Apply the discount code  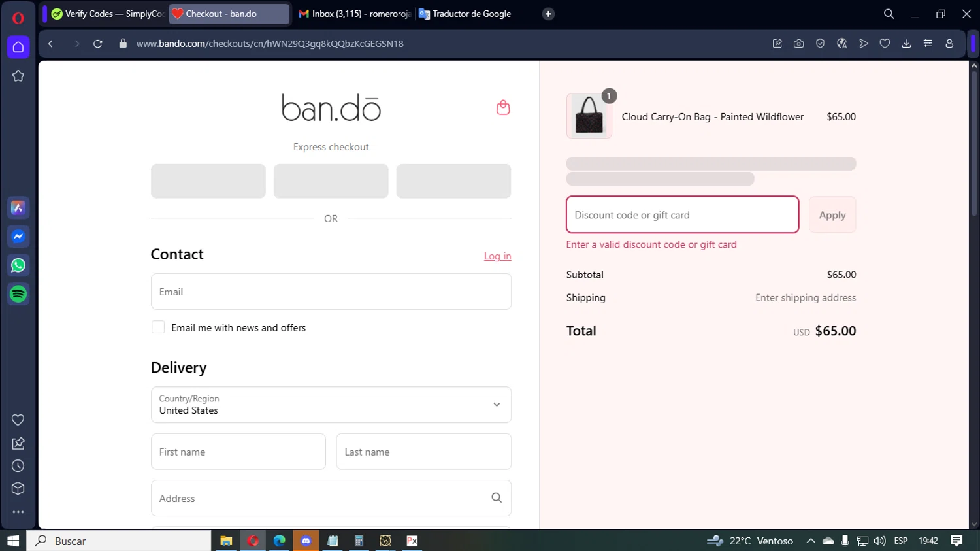pyautogui.click(x=832, y=215)
